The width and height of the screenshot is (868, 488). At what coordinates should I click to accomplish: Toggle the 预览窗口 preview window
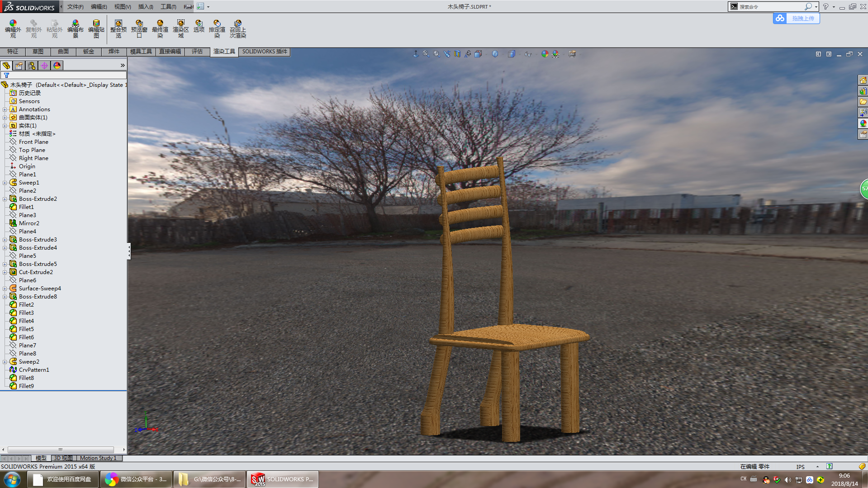(139, 28)
